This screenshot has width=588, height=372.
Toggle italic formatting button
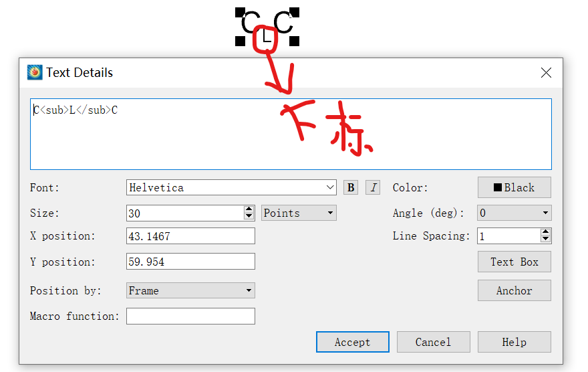[x=373, y=187]
